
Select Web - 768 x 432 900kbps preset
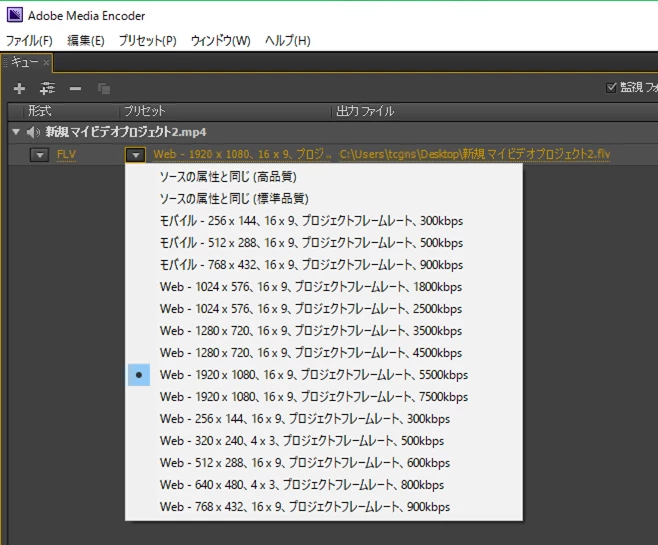tap(324, 507)
